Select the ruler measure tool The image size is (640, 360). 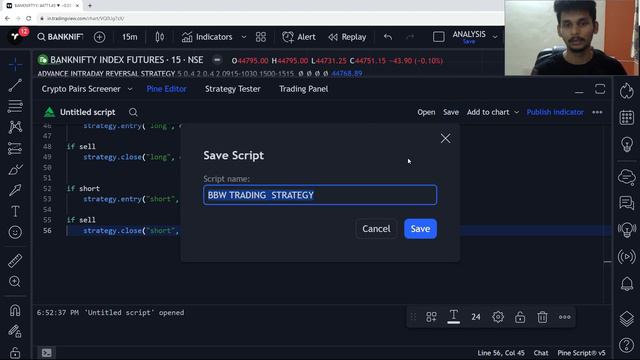[x=15, y=260]
